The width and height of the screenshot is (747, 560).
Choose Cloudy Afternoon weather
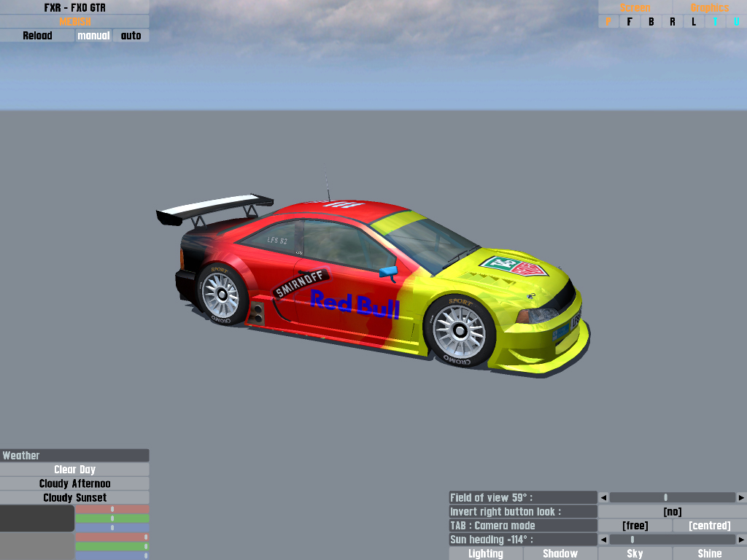pyautogui.click(x=74, y=483)
